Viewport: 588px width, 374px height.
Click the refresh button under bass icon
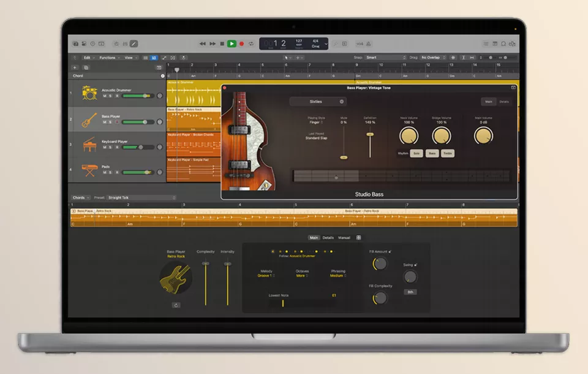coord(176,305)
